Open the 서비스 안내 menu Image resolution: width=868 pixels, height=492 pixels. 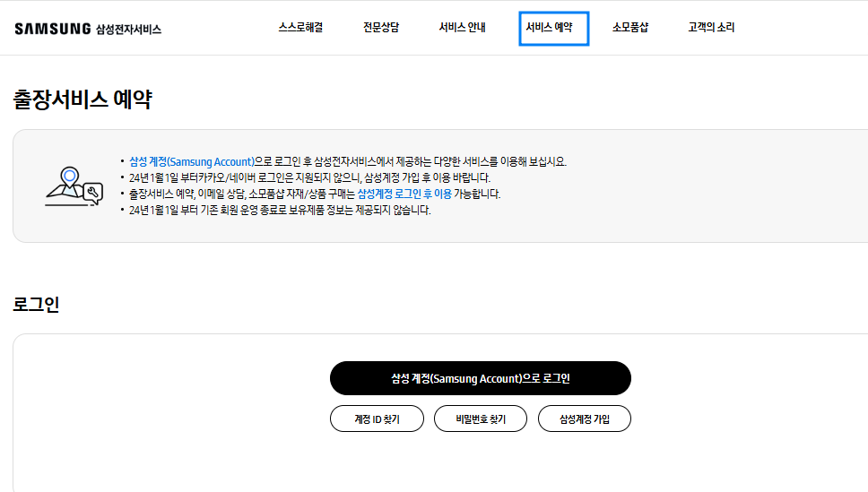click(x=462, y=27)
